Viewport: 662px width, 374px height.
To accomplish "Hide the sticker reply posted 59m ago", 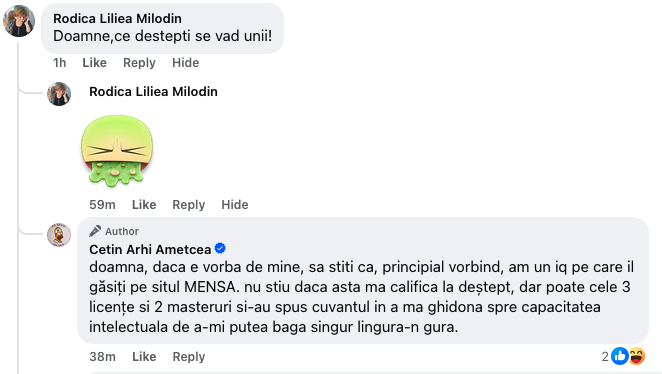I will (x=235, y=205).
